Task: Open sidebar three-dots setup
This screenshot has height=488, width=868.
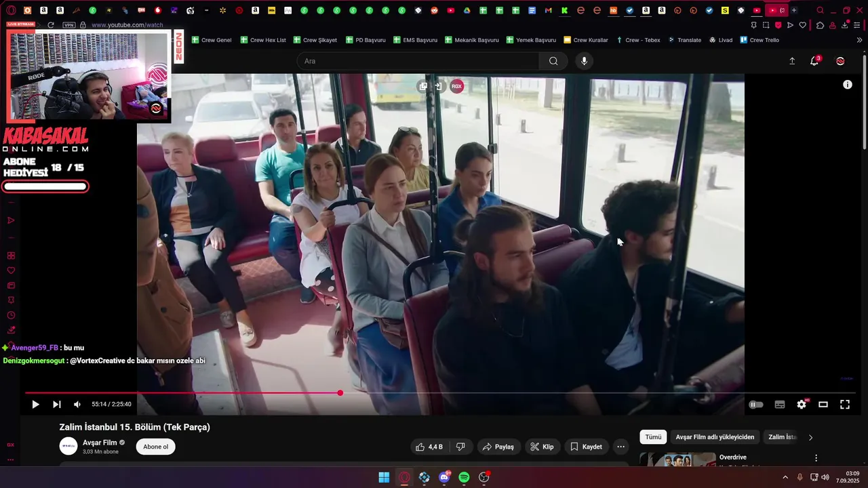Action: [11, 460]
